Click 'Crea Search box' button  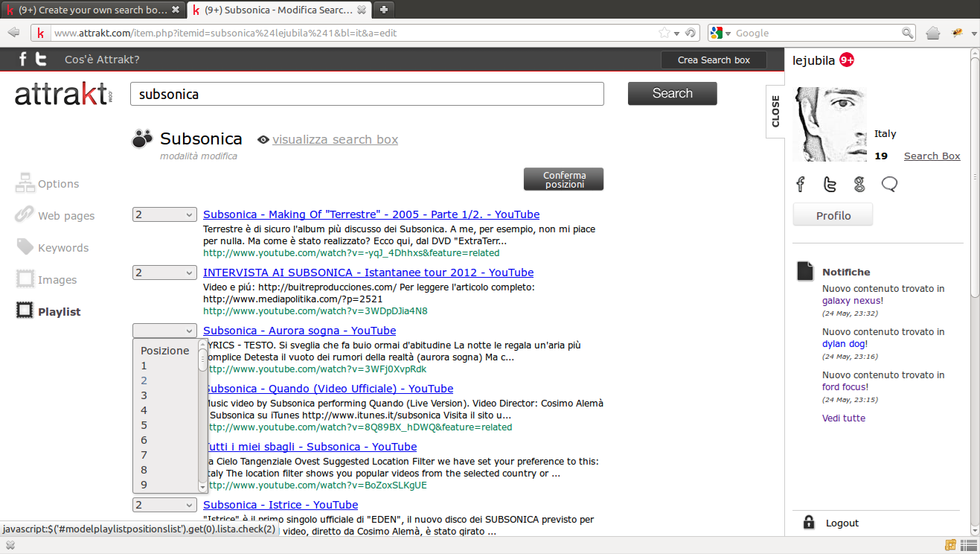714,60
